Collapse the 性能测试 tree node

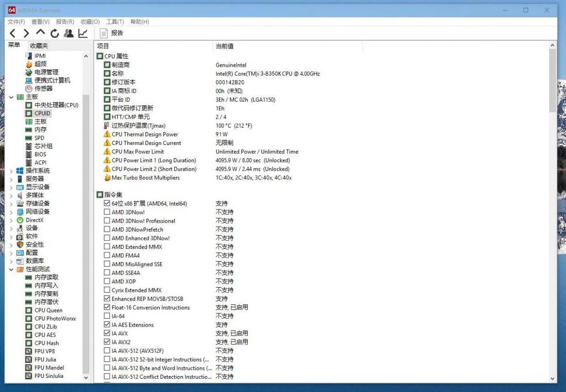[11, 269]
